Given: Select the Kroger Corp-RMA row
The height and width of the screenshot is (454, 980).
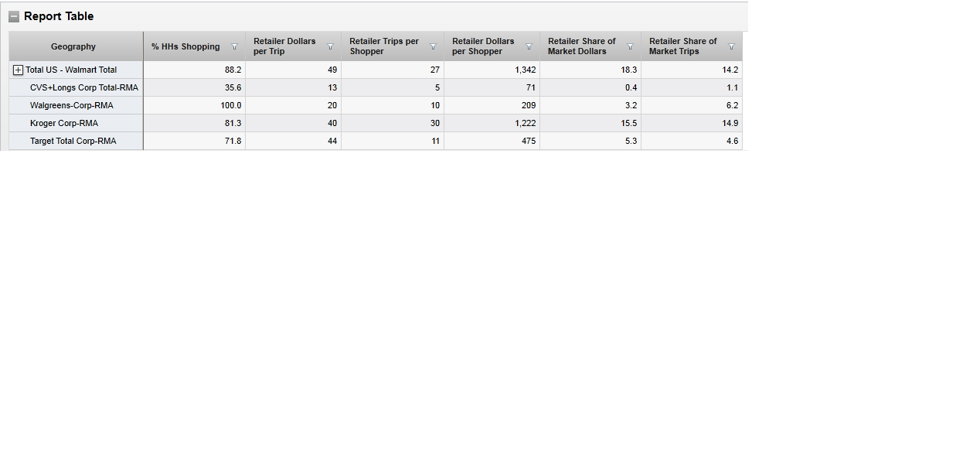Looking at the screenshot, I should tap(64, 124).
